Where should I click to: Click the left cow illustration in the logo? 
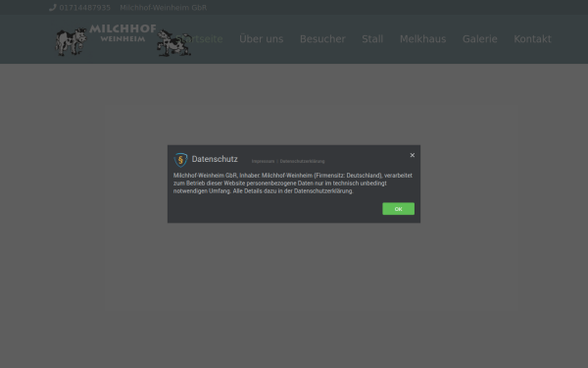point(71,42)
